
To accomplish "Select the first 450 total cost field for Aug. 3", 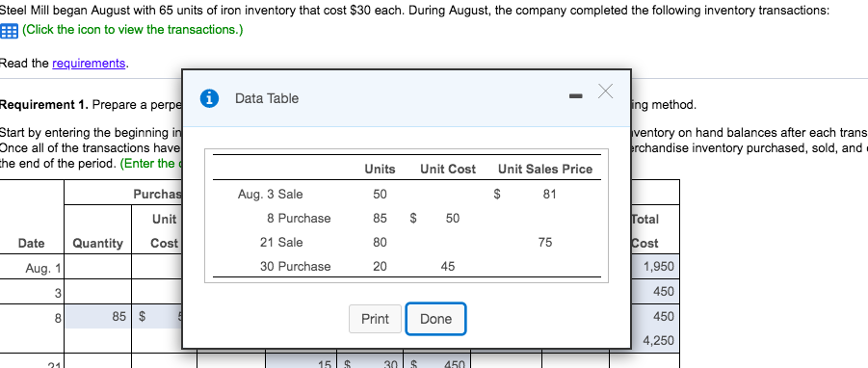I will point(654,291).
